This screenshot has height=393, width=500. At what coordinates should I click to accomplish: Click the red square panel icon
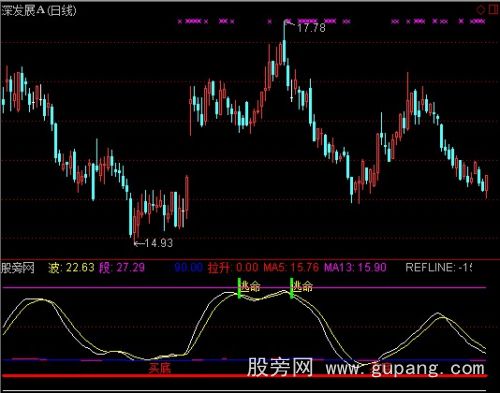pos(493,9)
